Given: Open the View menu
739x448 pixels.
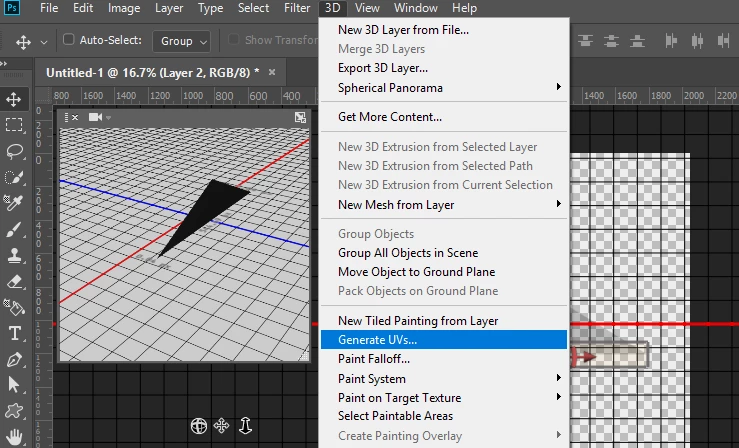Looking at the screenshot, I should (367, 8).
